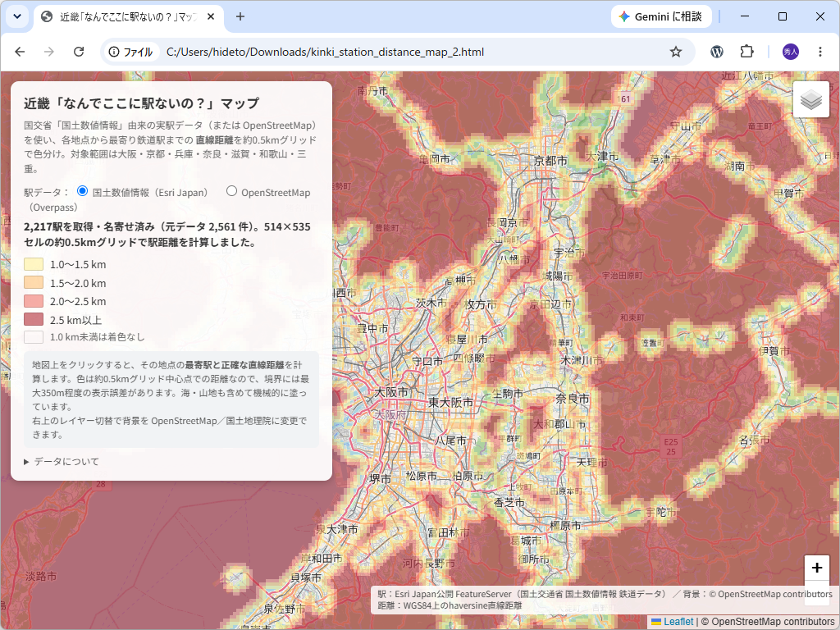Click the 橿原市 label on the map

coord(565,526)
